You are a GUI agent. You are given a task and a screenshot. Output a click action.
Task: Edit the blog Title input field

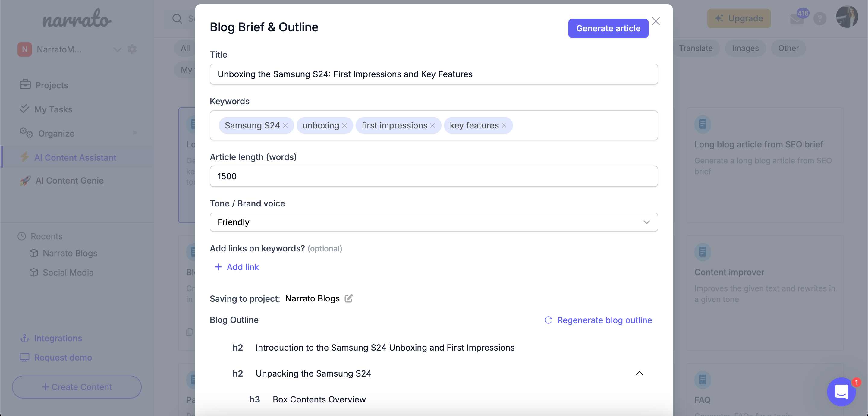click(x=433, y=74)
